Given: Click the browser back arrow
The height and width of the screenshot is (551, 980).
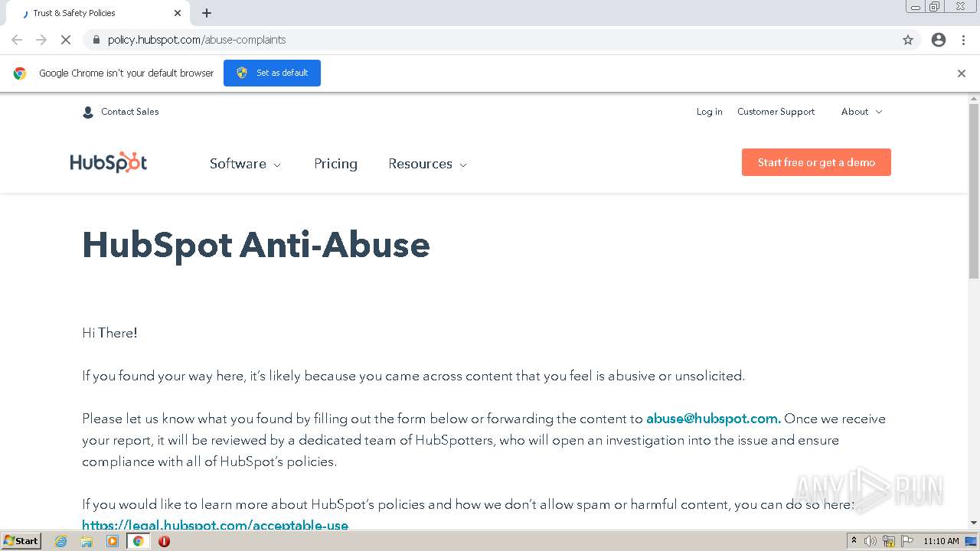Looking at the screenshot, I should (x=17, y=40).
